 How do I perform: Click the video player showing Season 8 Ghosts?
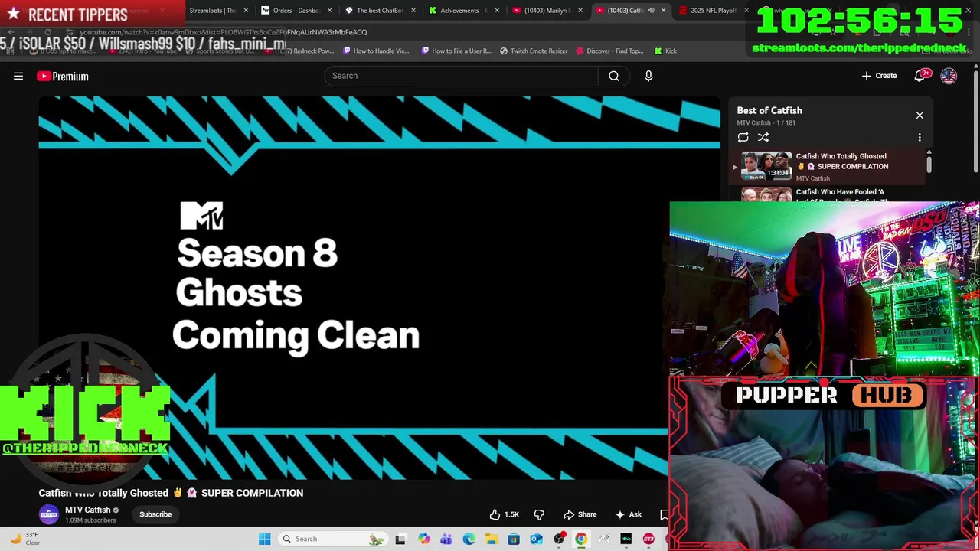click(x=379, y=288)
